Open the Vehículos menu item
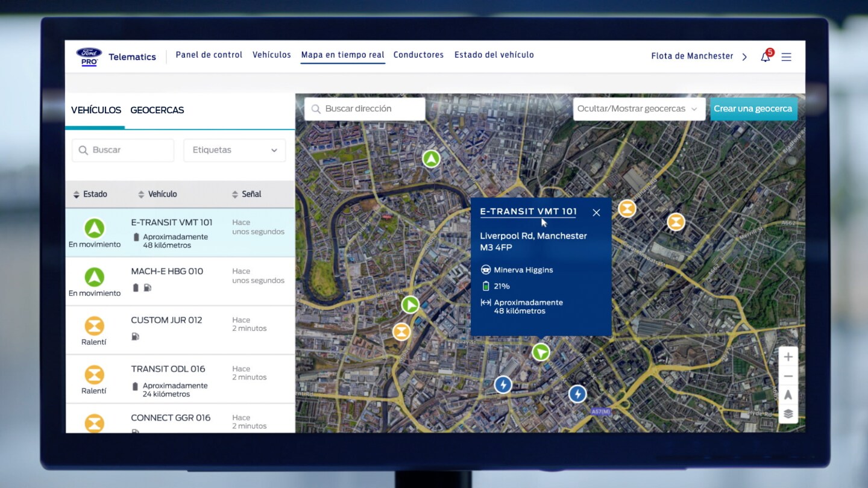Image resolution: width=868 pixels, height=488 pixels. point(271,55)
